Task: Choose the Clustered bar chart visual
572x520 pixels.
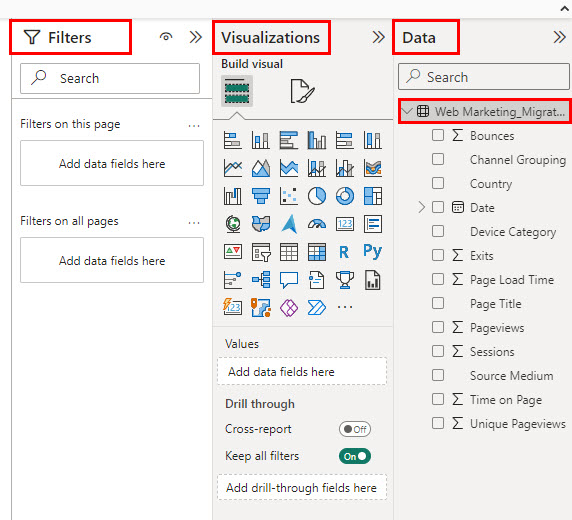Action: 289,140
